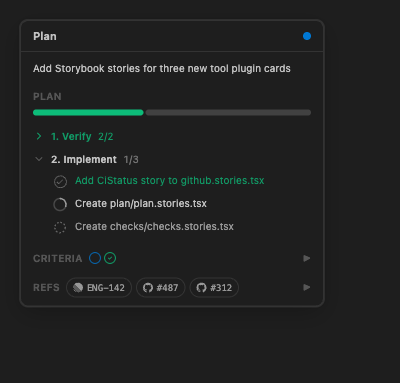Click the 'Add Storybook stories' description text
Screen dimensions: 400x383
(x=162, y=69)
